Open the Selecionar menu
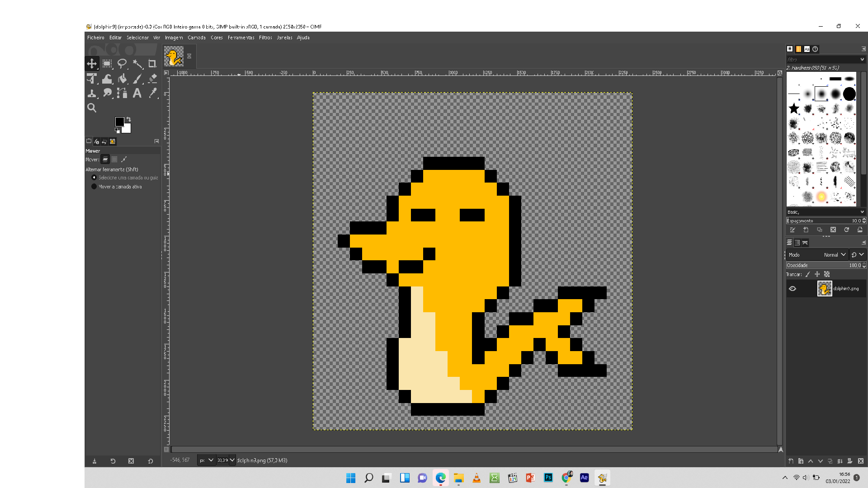The height and width of the screenshot is (488, 868). click(x=138, y=38)
